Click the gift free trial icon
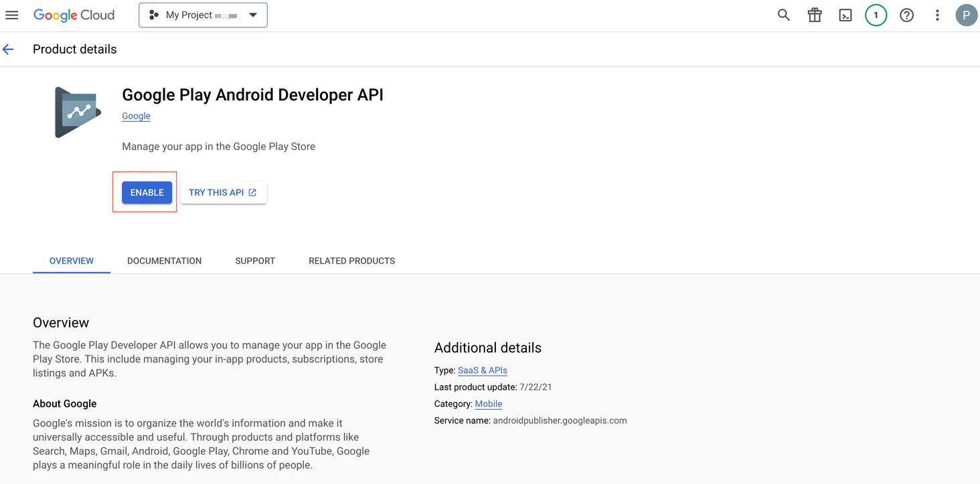 coord(814,15)
